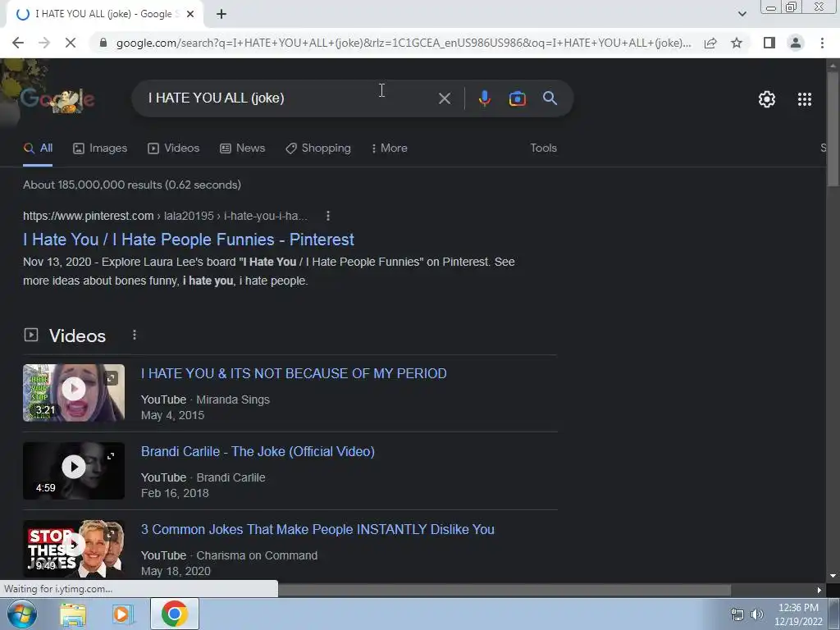Screen dimensions: 840x630
Task: Play Brandi Carlile The Joke thumbnail
Action: (74, 471)
